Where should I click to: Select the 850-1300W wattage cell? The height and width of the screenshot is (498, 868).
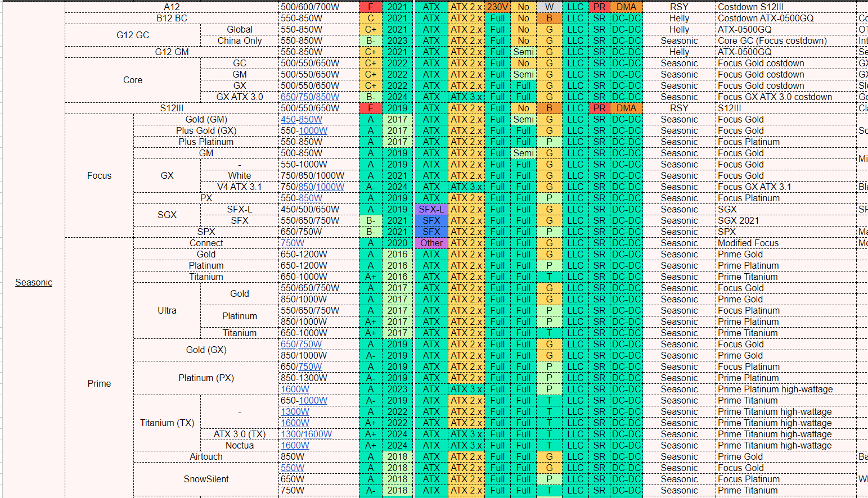coord(319,378)
